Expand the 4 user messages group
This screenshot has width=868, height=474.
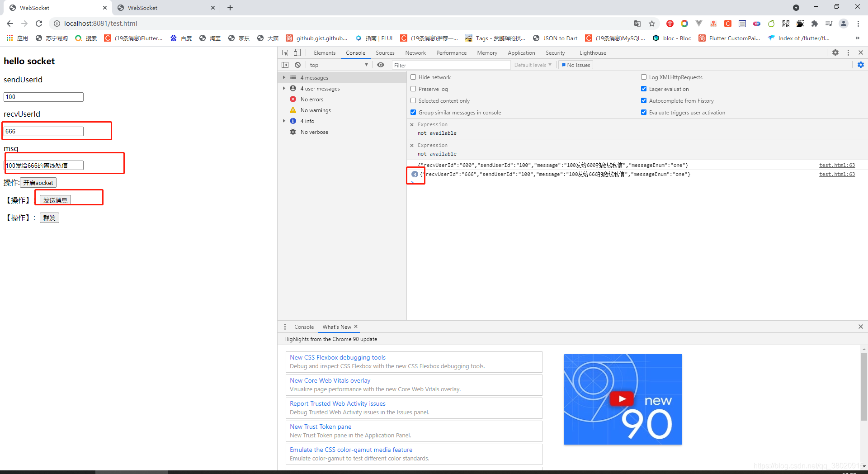(x=284, y=89)
